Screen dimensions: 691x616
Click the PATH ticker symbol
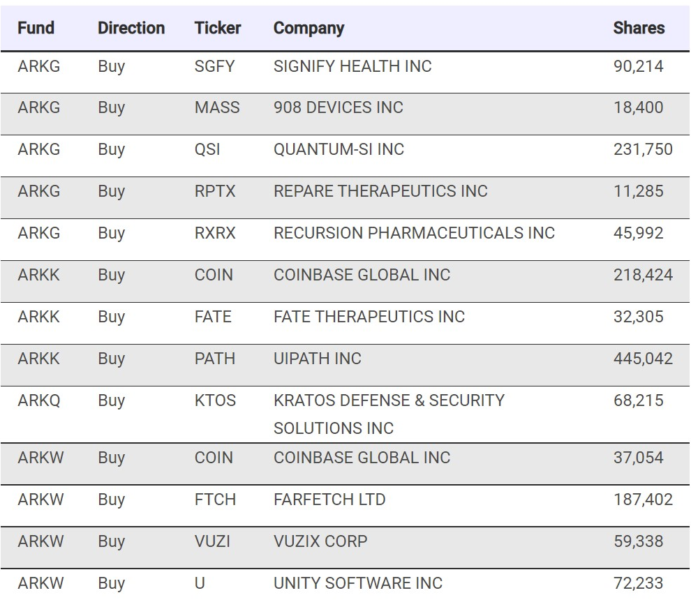[x=215, y=359]
